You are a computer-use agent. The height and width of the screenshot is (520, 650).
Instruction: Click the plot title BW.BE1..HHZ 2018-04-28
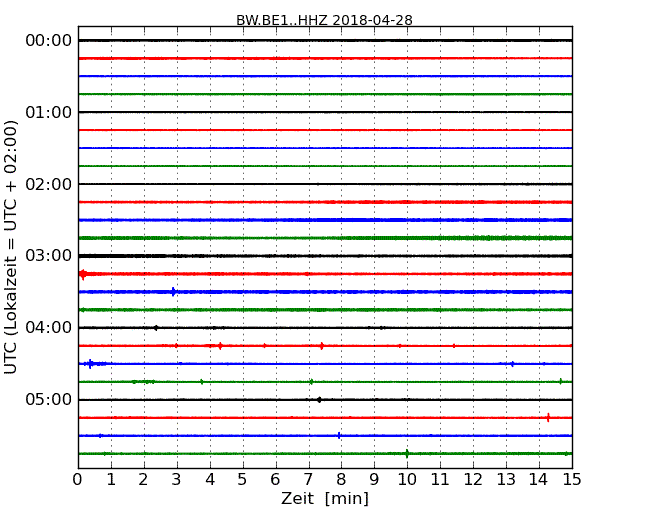[324, 20]
